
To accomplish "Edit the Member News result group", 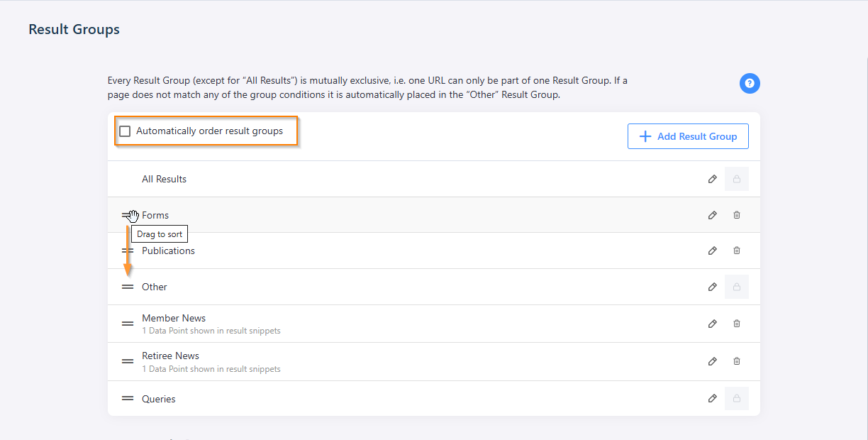I will click(x=712, y=323).
